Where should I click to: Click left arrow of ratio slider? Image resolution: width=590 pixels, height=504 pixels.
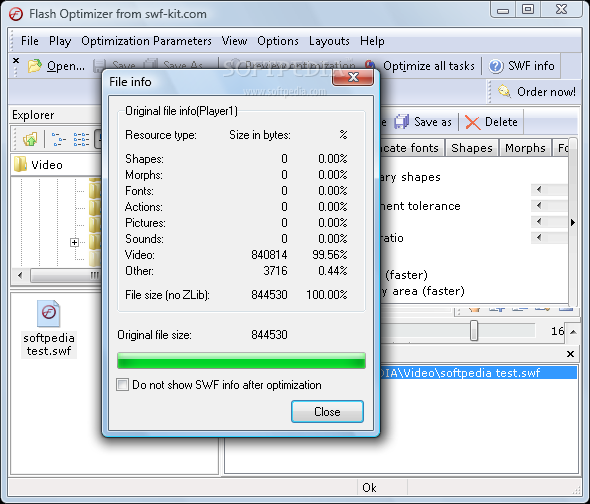point(539,238)
